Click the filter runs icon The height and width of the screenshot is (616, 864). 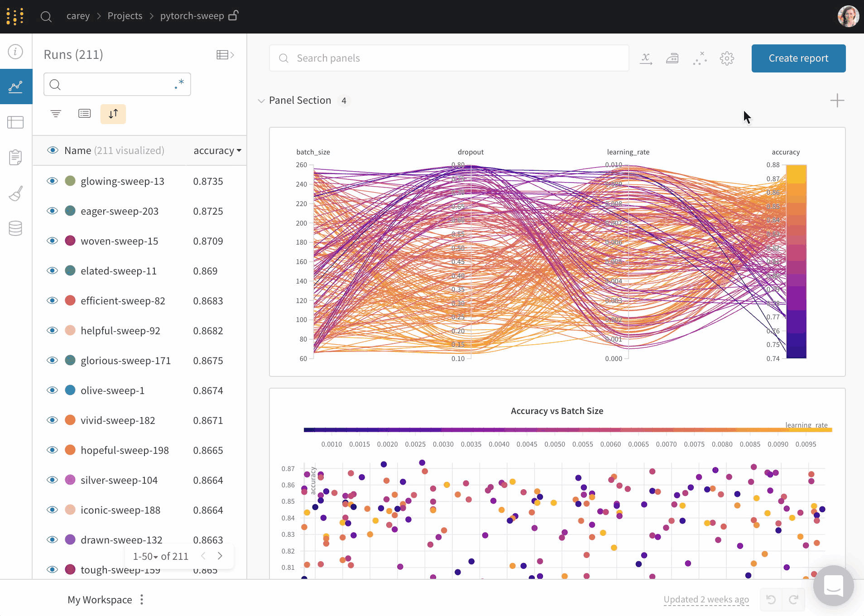[56, 114]
